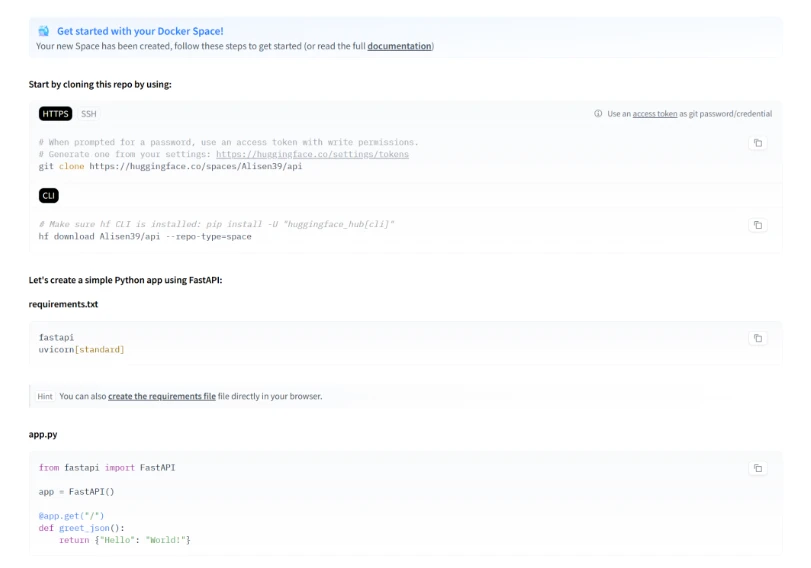Image resolution: width=811 pixels, height=568 pixels.
Task: Click the CLI badge
Action: click(x=48, y=195)
